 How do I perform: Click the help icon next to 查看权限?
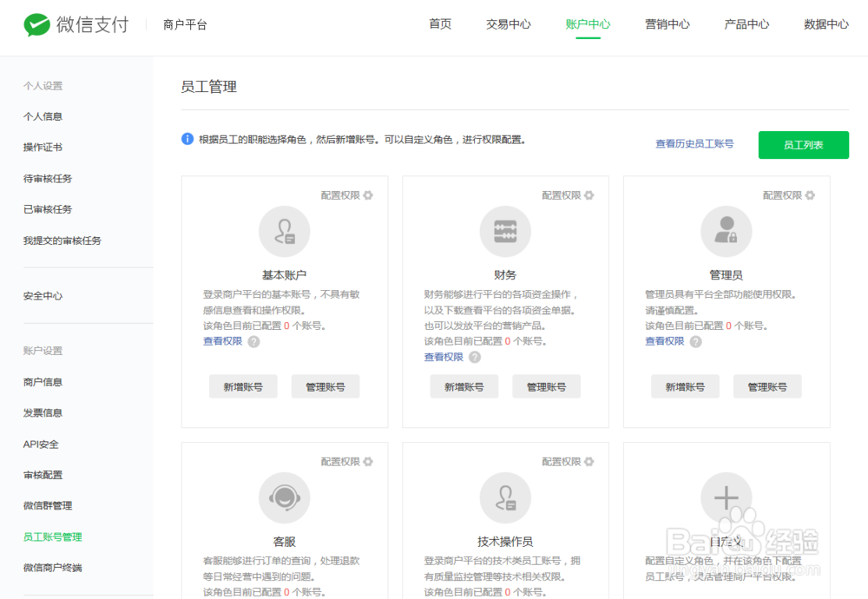click(x=252, y=341)
